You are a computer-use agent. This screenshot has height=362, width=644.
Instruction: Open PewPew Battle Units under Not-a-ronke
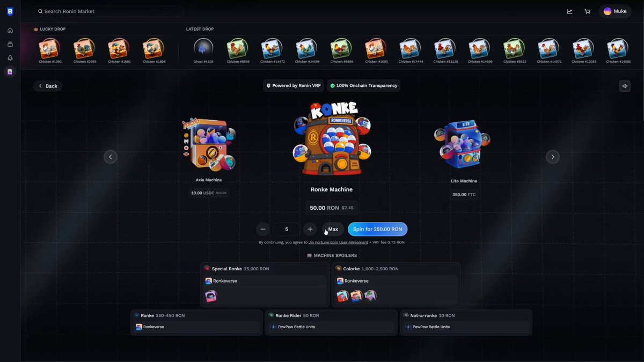(x=466, y=327)
